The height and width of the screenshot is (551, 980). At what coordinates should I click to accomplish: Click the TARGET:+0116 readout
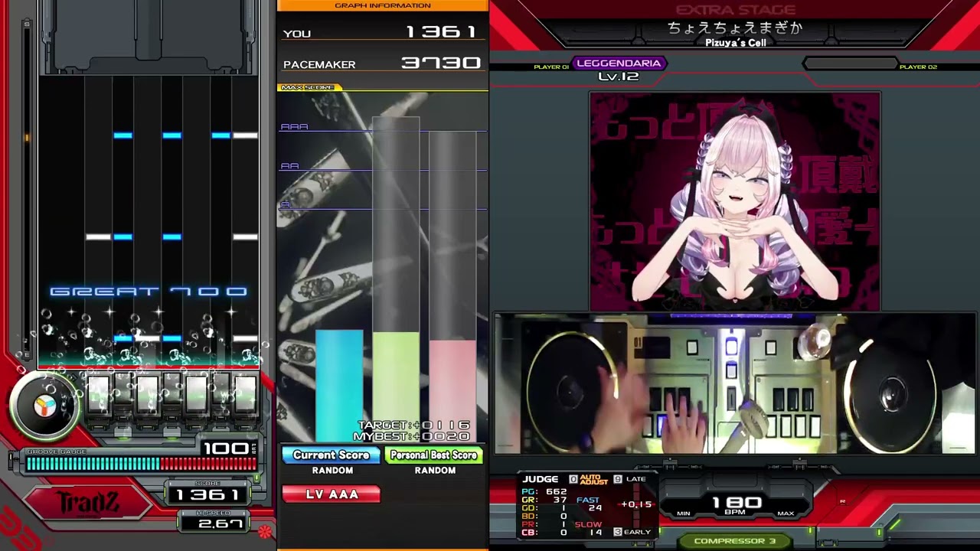(413, 425)
